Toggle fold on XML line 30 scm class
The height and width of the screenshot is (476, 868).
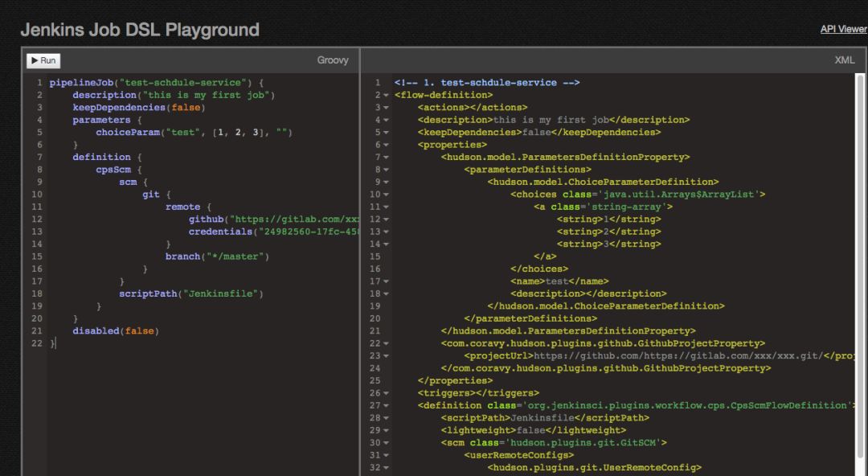click(x=386, y=443)
